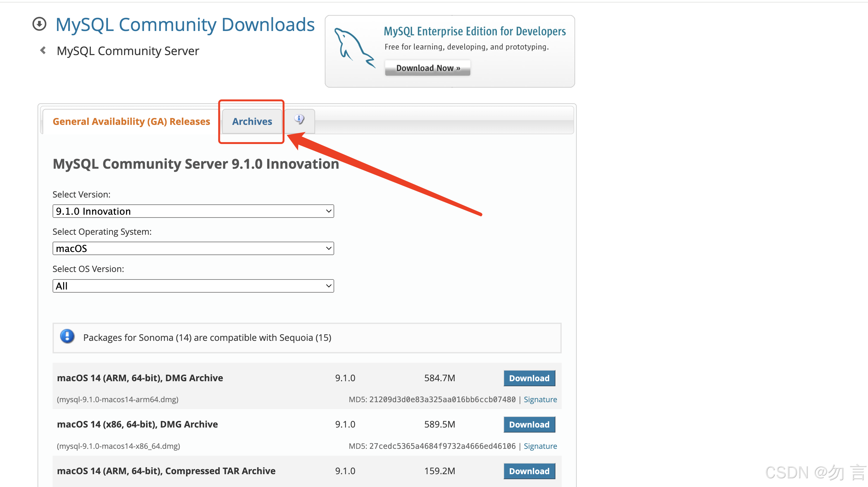Click the blue exclamation notice icon
868x487 pixels.
click(x=67, y=337)
